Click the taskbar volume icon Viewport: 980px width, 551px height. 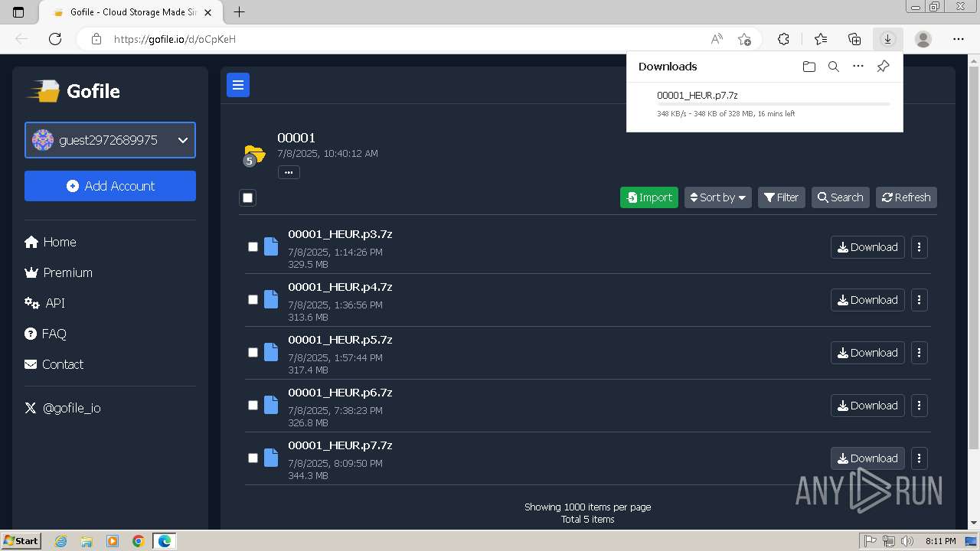907,541
